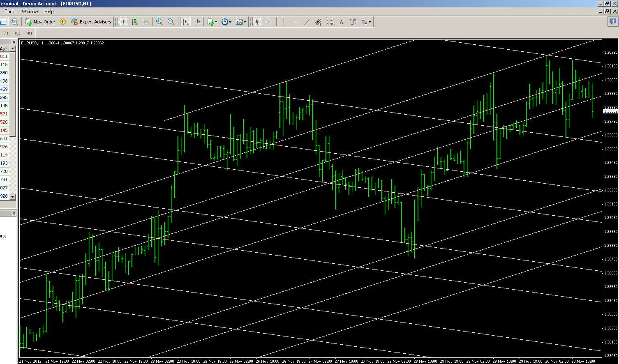This screenshot has height=364, width=619.
Task: Switch chart to line chart mode
Action: (146, 22)
